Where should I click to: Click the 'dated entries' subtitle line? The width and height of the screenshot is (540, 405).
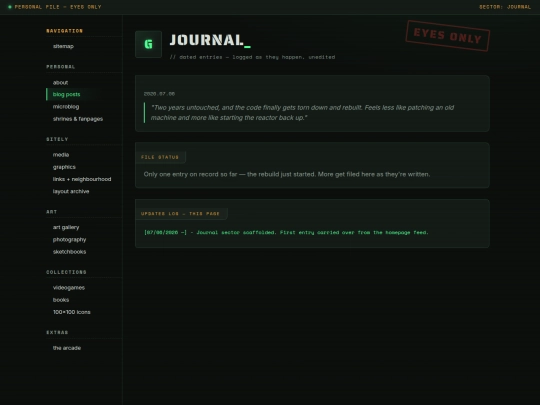coord(252,57)
